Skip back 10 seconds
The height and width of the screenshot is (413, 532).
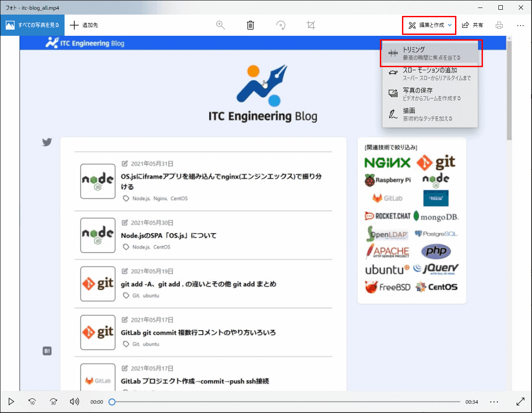[x=32, y=402]
